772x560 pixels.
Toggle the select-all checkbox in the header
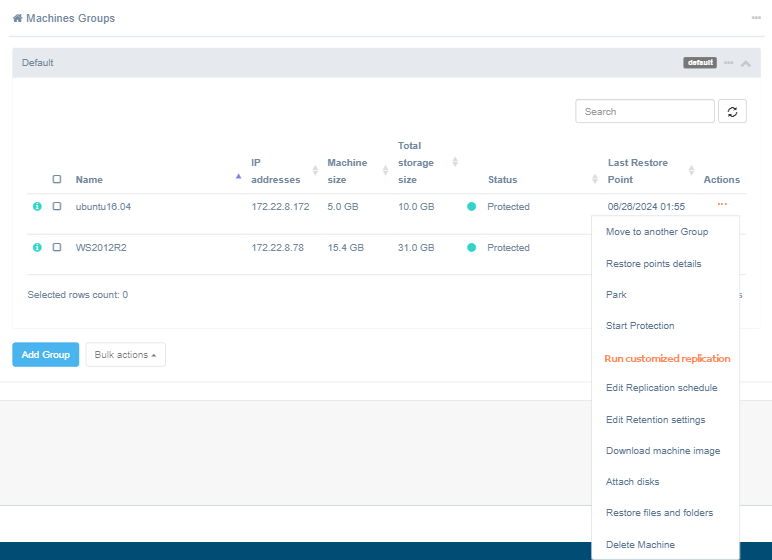click(57, 179)
